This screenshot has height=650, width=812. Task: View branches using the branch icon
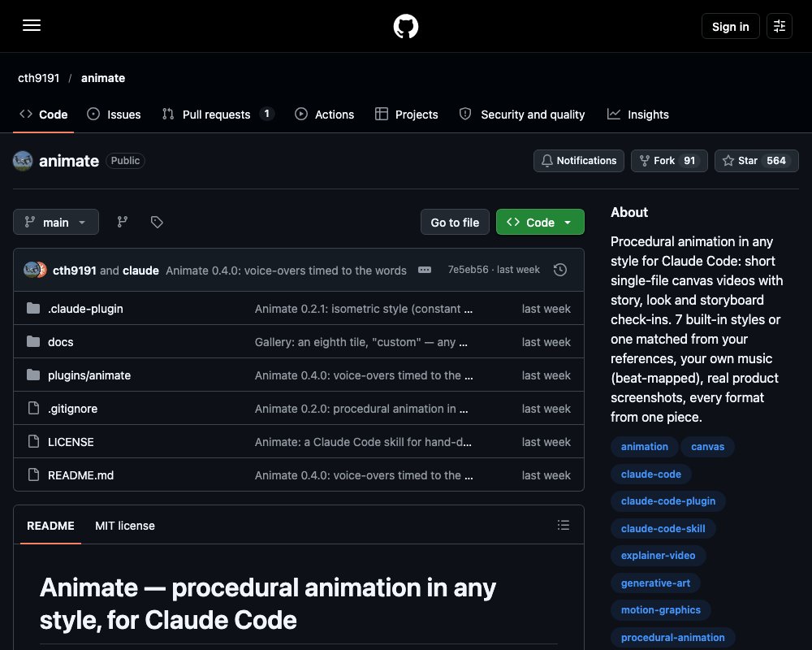[123, 223]
